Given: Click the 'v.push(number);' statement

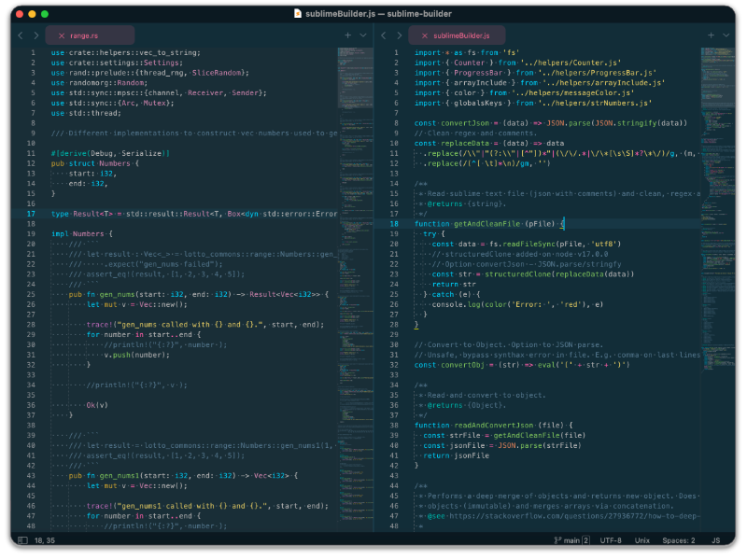Looking at the screenshot, I should 136,355.
